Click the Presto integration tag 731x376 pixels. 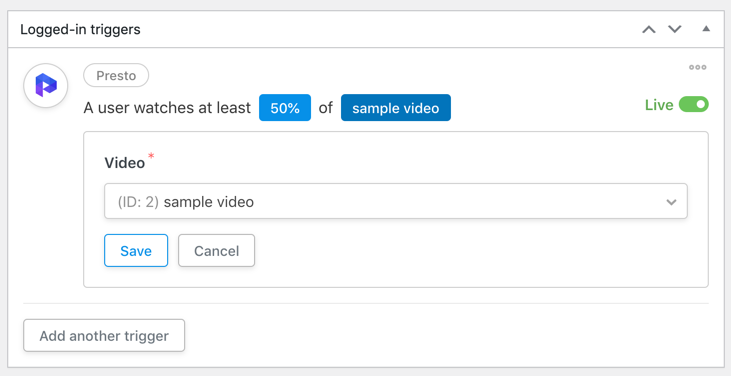click(116, 75)
